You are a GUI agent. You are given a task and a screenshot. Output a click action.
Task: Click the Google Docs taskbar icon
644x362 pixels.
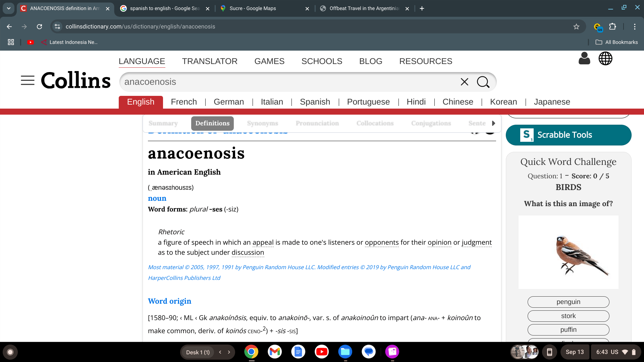299,352
